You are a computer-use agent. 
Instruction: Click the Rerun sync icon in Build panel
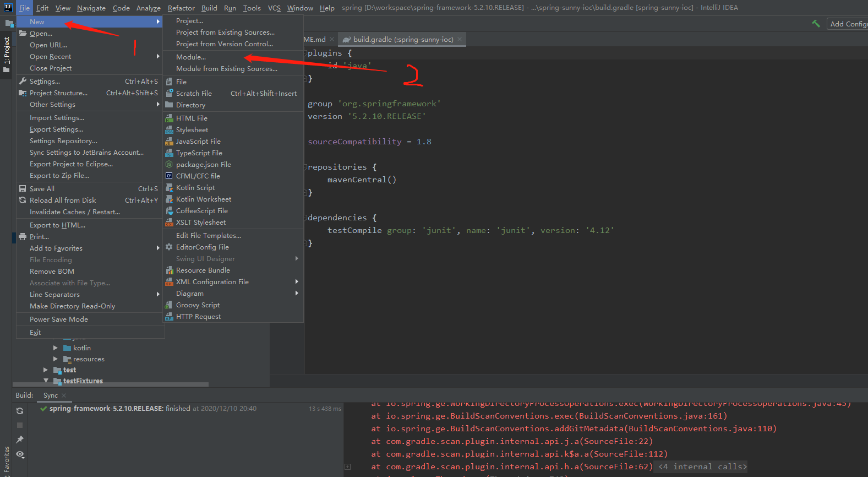20,411
